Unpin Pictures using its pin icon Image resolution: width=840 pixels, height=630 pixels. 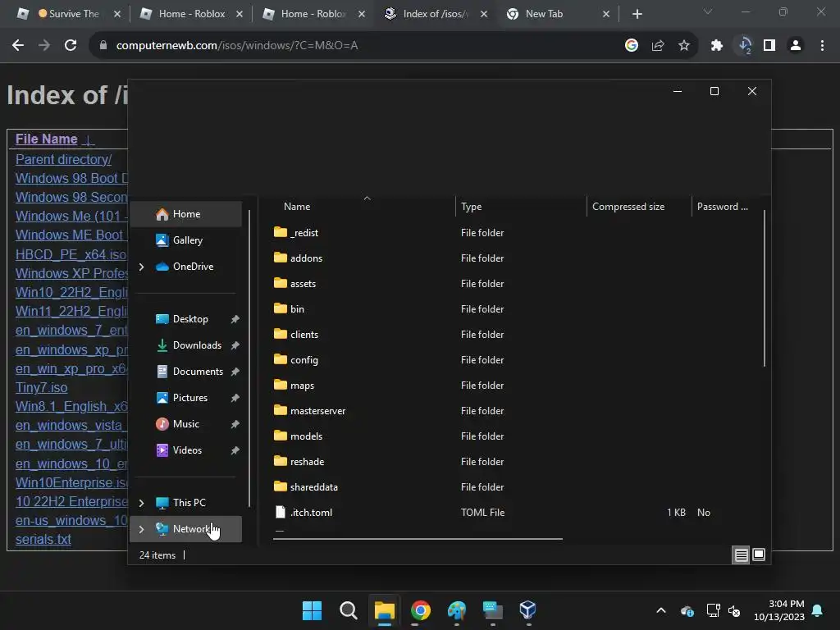235,398
